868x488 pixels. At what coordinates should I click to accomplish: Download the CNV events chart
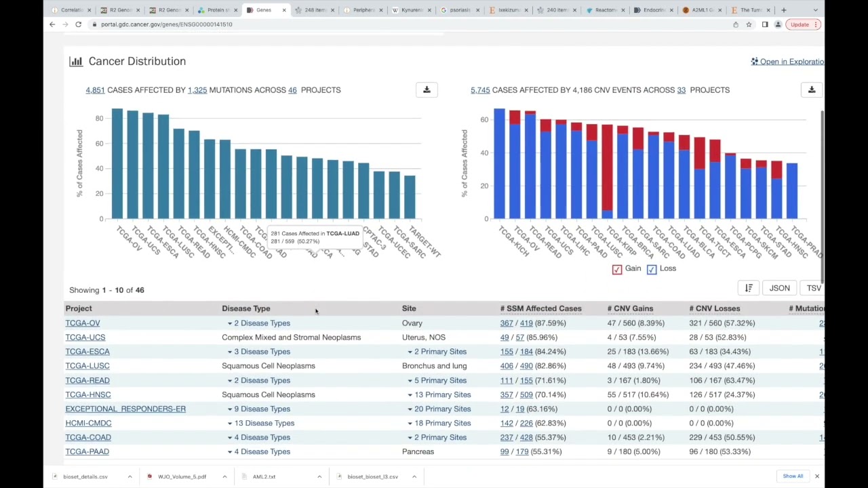point(811,89)
